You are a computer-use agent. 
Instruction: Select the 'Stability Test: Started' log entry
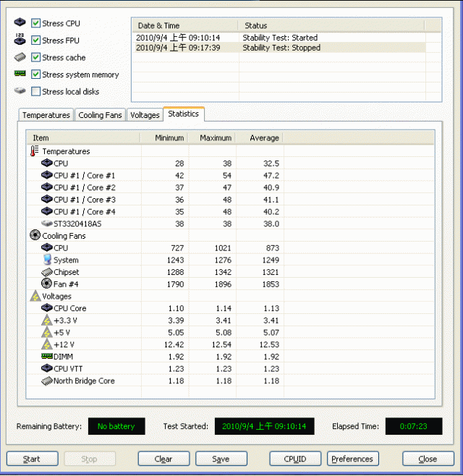280,38
